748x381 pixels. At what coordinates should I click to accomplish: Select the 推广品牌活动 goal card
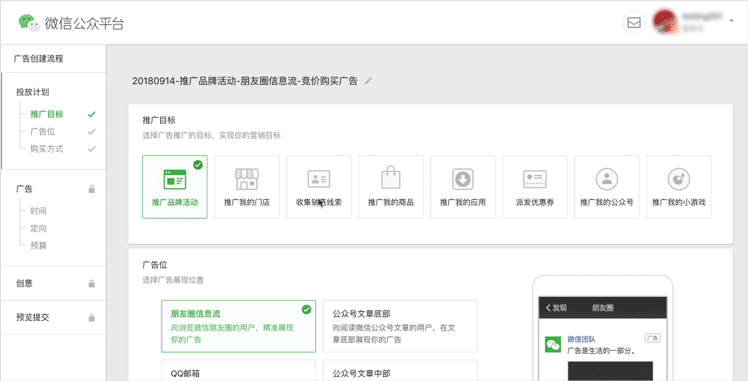[x=175, y=187]
